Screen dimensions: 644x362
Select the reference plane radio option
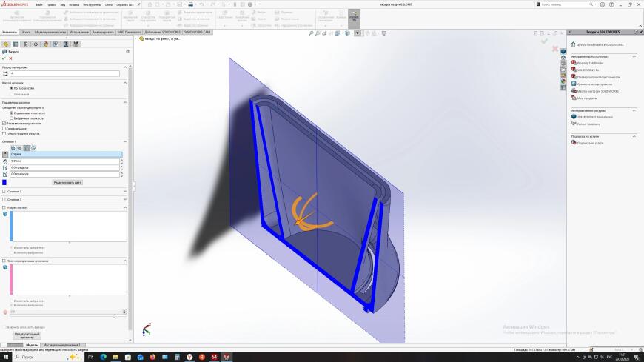12,113
